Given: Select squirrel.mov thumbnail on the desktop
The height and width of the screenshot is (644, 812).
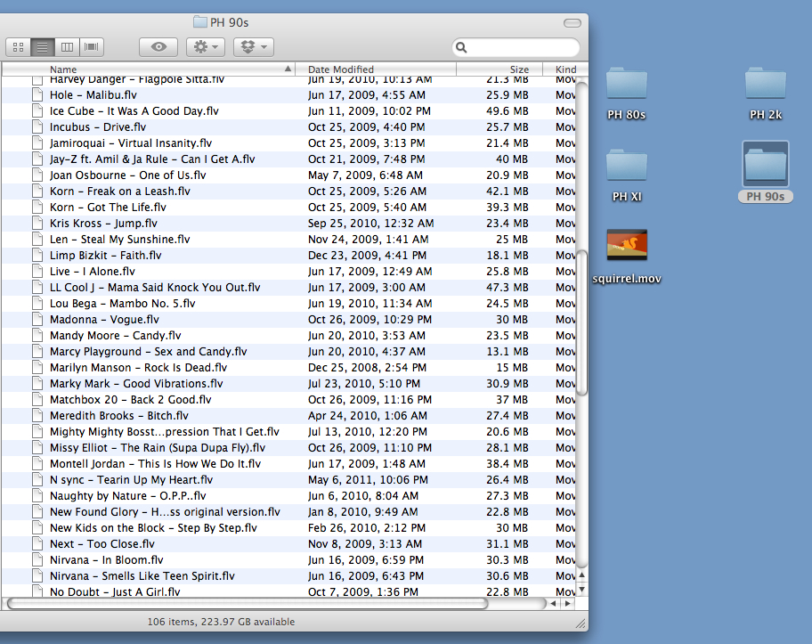Looking at the screenshot, I should (x=627, y=245).
